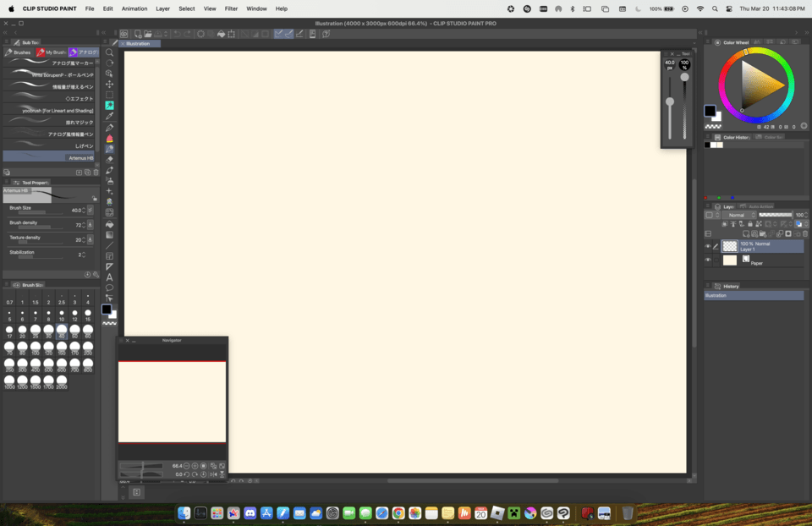Choose brush size preset 0.7
812x526 pixels.
pos(9,299)
